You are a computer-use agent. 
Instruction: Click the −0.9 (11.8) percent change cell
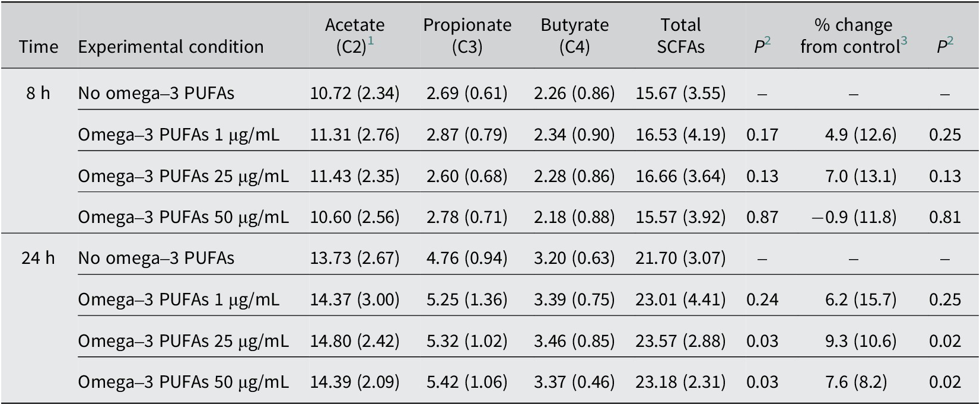(x=854, y=217)
